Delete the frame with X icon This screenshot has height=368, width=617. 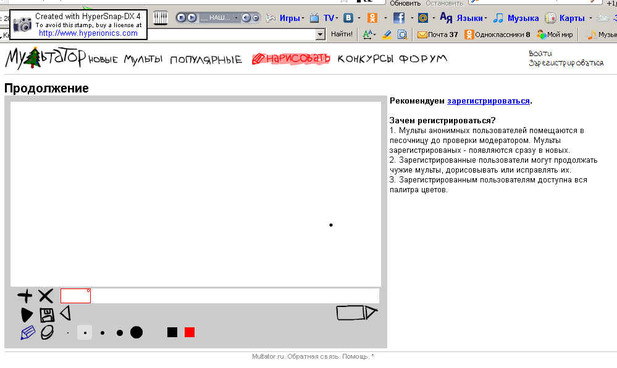46,296
